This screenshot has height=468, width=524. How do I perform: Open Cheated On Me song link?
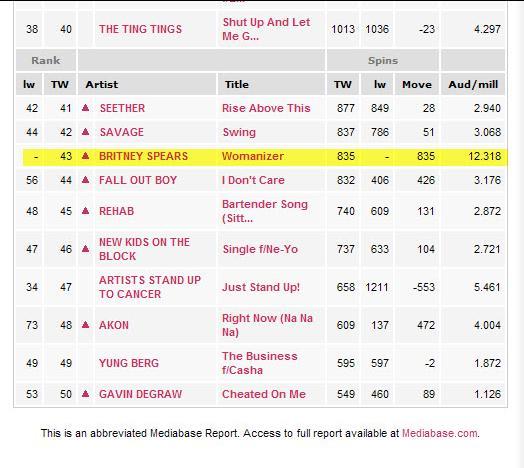[264, 394]
